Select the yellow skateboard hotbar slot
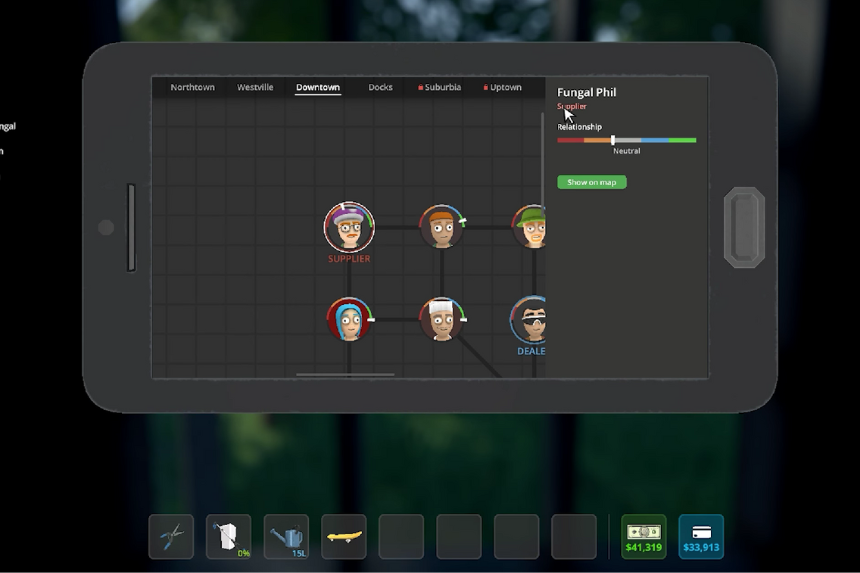The height and width of the screenshot is (573, 860). coord(344,537)
